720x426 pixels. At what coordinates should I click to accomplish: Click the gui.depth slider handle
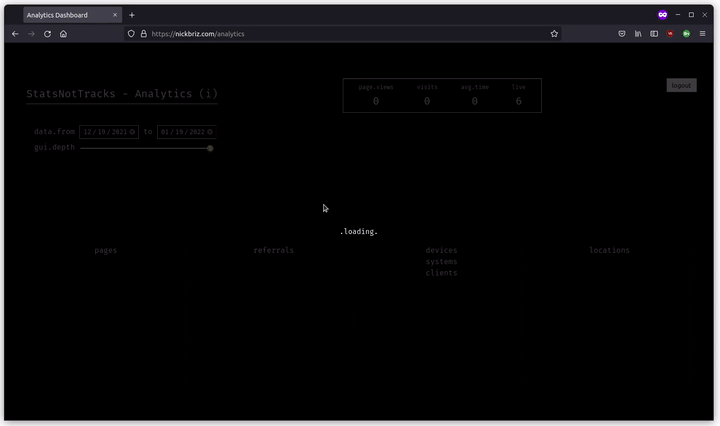210,148
